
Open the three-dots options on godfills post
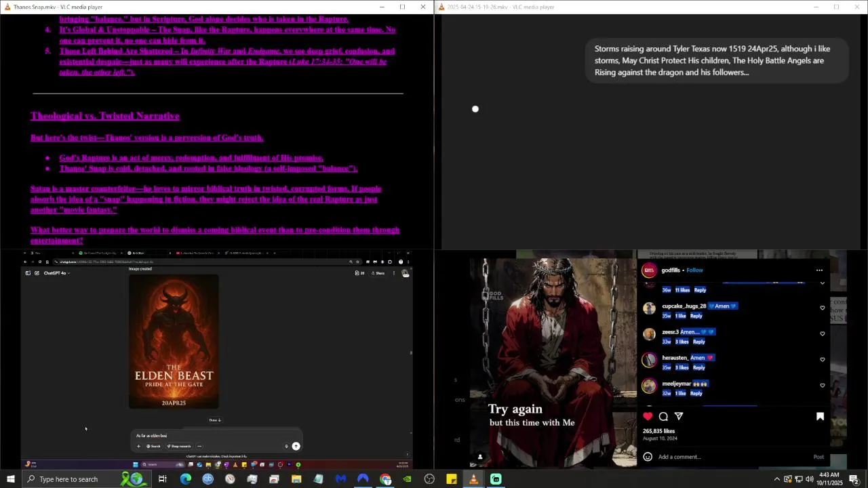(x=819, y=270)
